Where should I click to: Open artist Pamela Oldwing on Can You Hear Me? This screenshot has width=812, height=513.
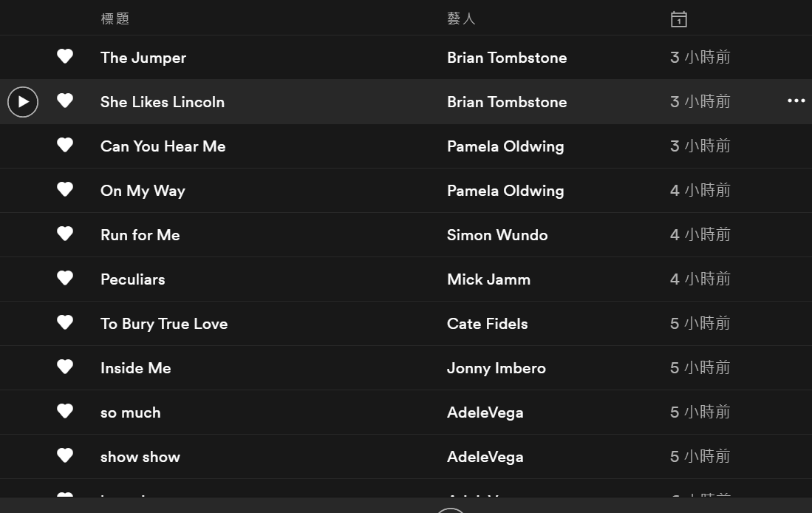click(505, 146)
